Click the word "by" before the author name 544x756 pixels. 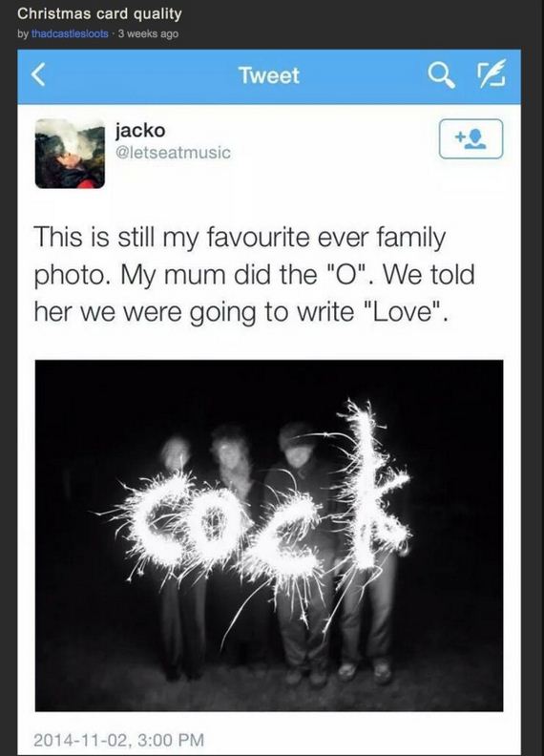(23, 34)
